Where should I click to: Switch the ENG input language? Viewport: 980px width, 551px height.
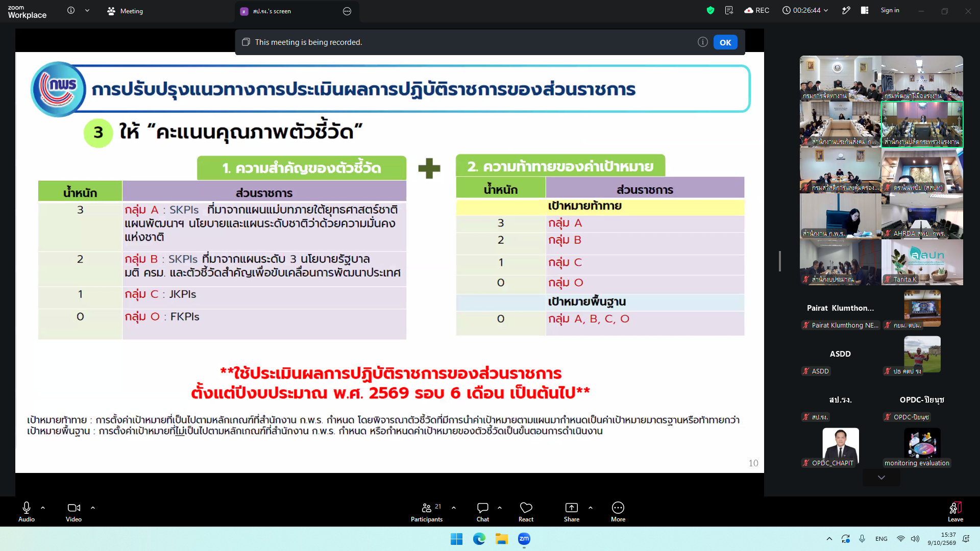pyautogui.click(x=881, y=539)
